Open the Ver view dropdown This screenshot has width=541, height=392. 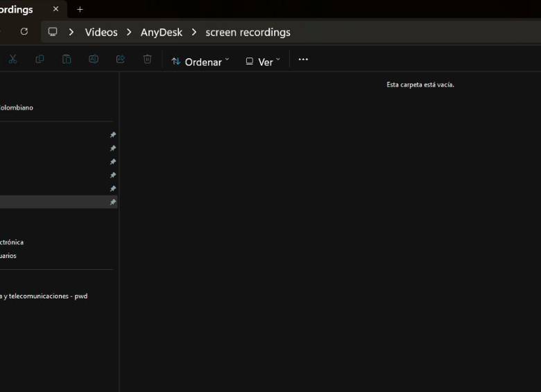click(263, 62)
